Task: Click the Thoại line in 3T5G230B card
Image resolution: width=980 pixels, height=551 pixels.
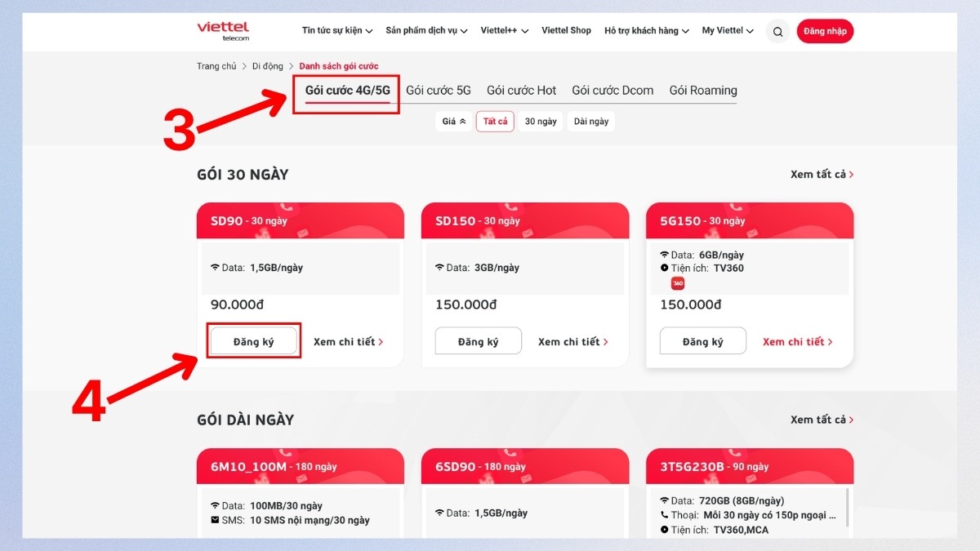Action: tap(748, 515)
